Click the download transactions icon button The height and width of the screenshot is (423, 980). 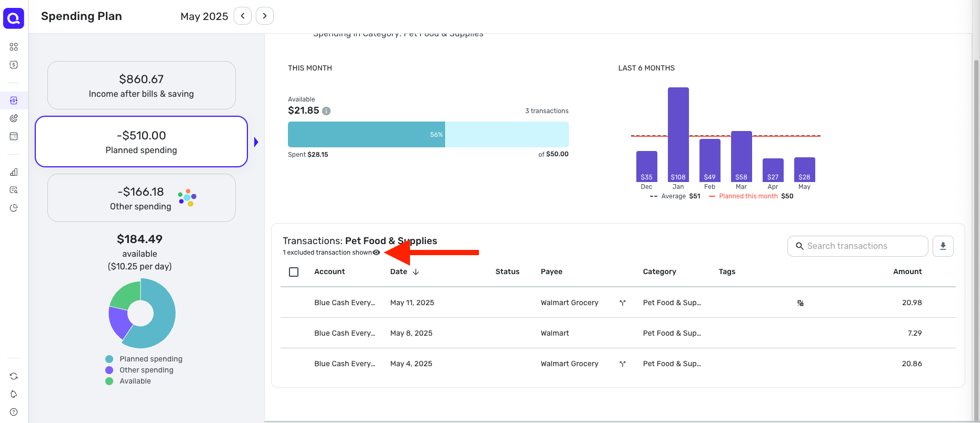coord(943,246)
